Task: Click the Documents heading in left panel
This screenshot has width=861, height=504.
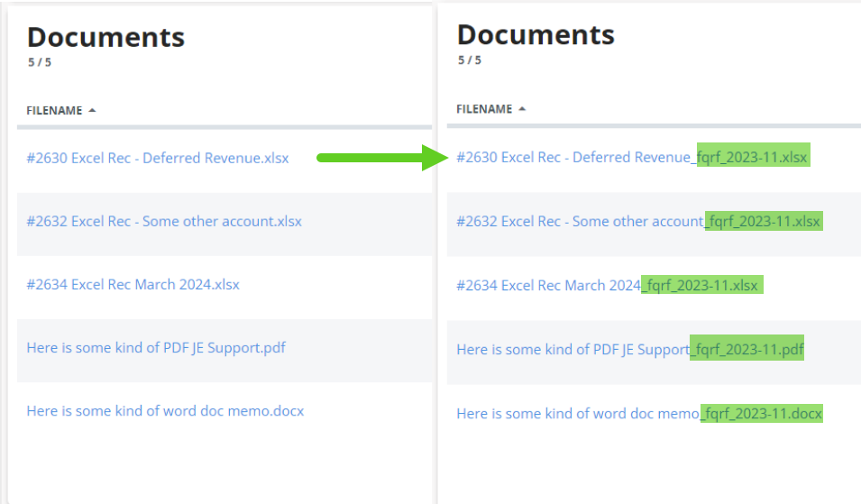Action: click(x=105, y=37)
